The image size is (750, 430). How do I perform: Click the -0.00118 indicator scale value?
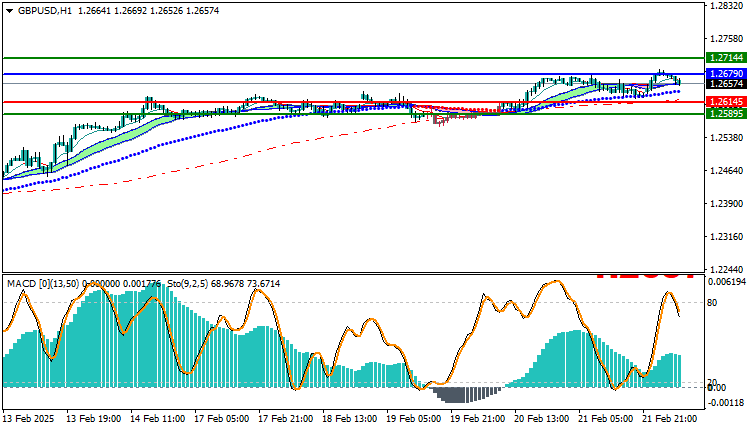click(726, 403)
